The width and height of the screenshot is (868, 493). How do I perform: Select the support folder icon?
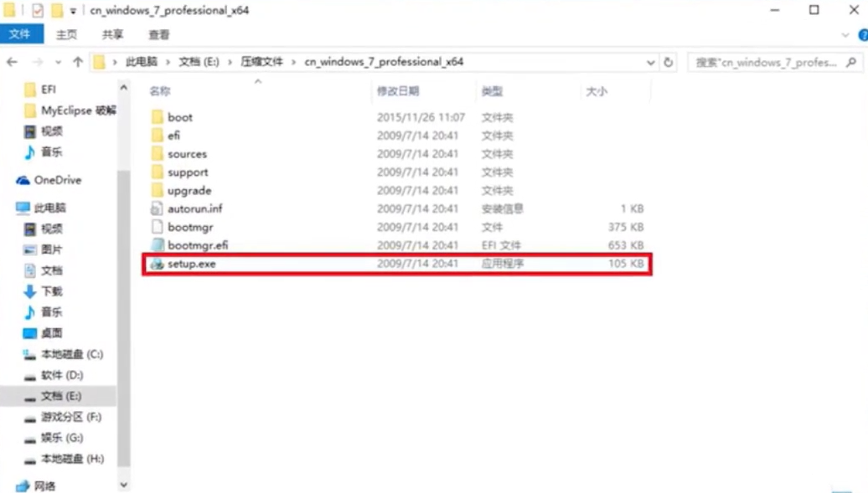pos(158,172)
